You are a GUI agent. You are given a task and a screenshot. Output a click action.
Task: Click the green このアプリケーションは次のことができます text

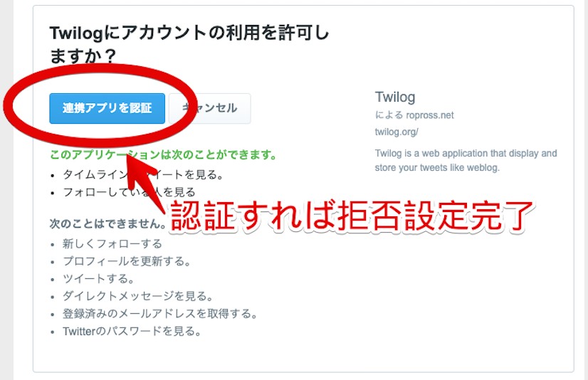pos(163,154)
